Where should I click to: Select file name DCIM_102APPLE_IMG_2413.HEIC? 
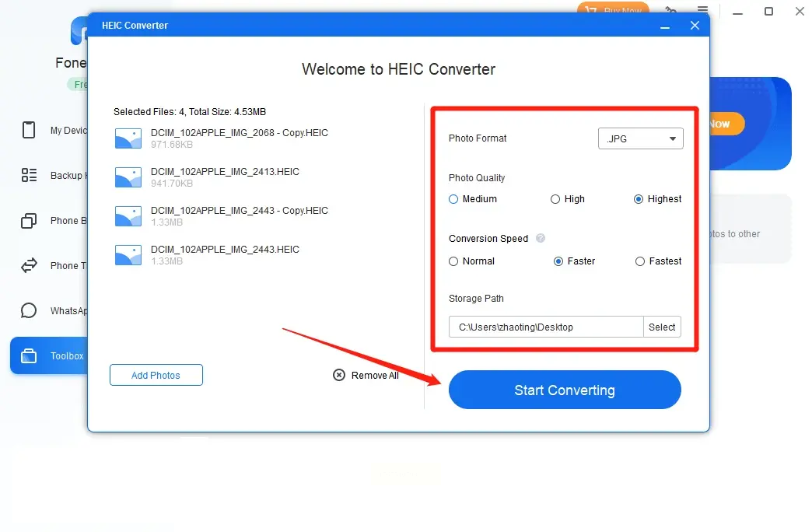pyautogui.click(x=225, y=171)
